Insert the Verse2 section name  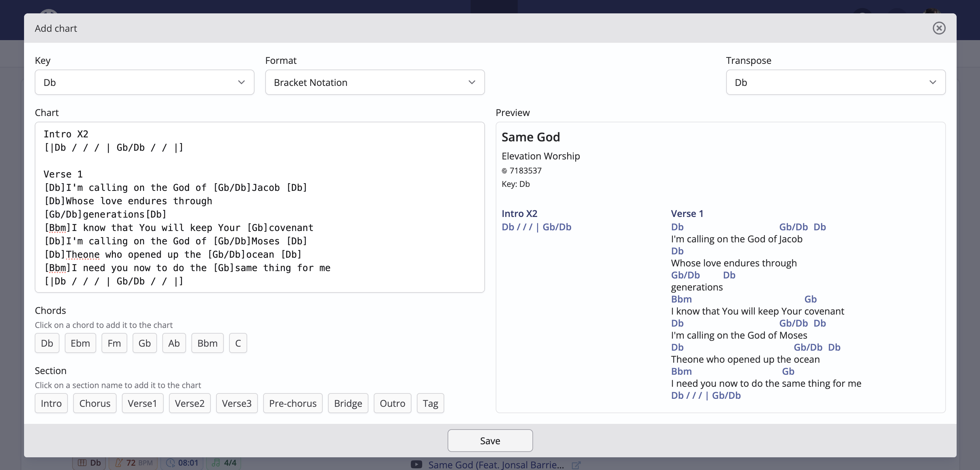click(189, 403)
